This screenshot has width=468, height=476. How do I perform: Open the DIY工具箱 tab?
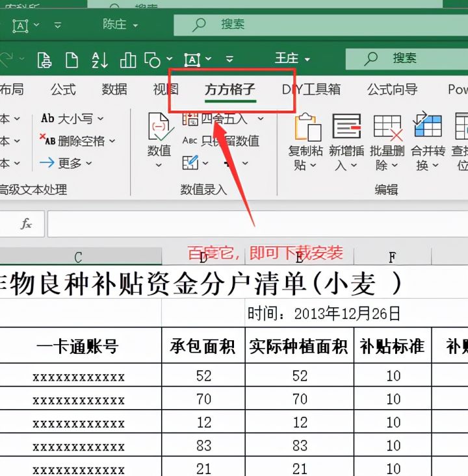[311, 90]
